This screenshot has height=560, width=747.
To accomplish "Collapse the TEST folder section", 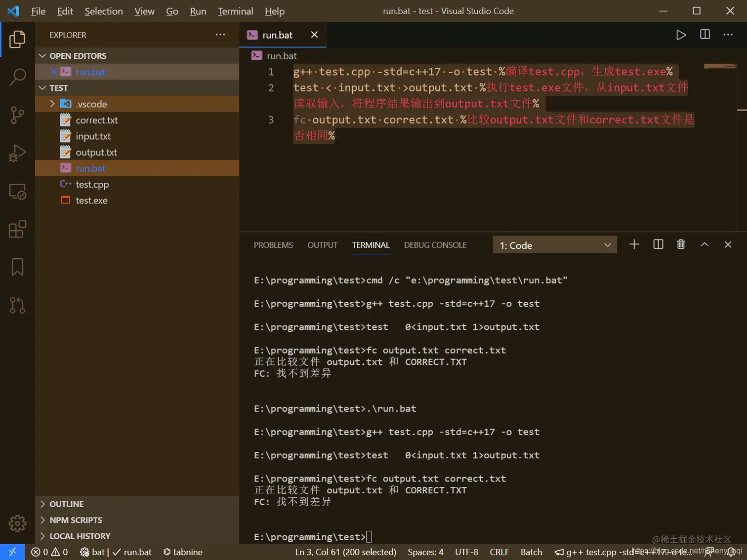I will (x=137, y=88).
